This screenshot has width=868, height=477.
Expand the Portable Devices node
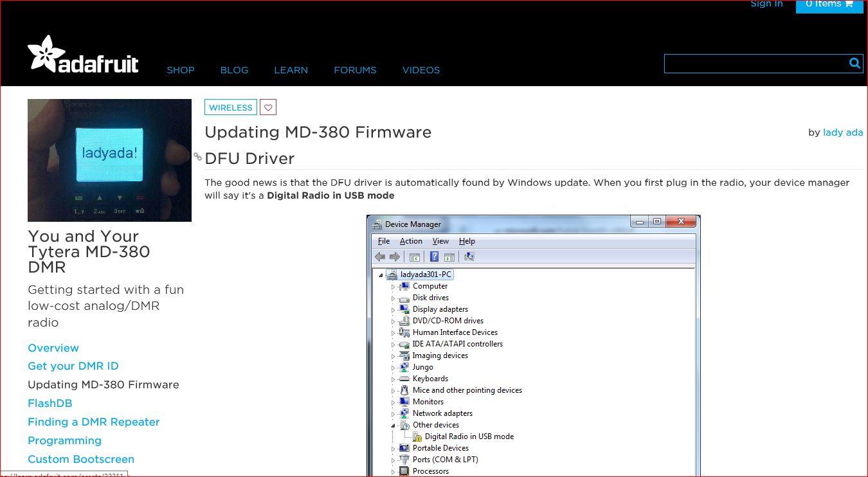click(x=393, y=449)
